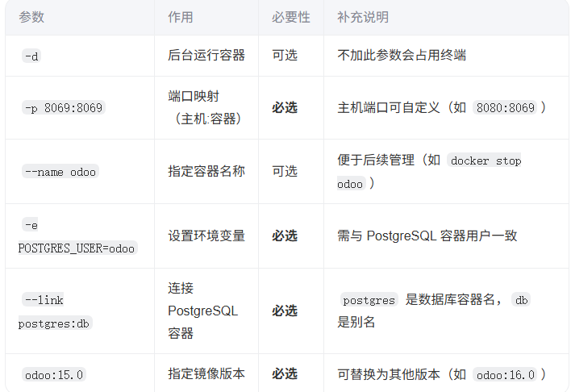Click 不加此参数会占用终端 note text
Viewport: 571px width, 392px height.
402,56
